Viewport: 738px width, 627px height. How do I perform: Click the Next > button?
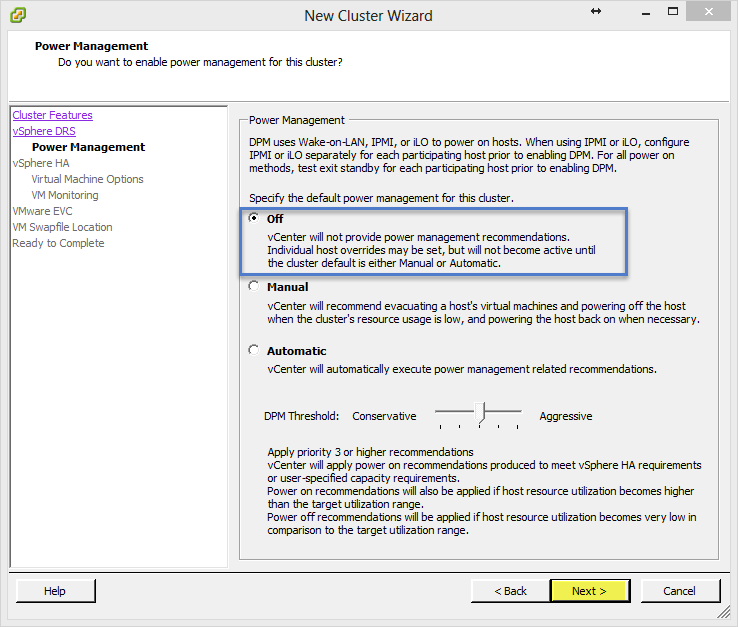coord(590,591)
